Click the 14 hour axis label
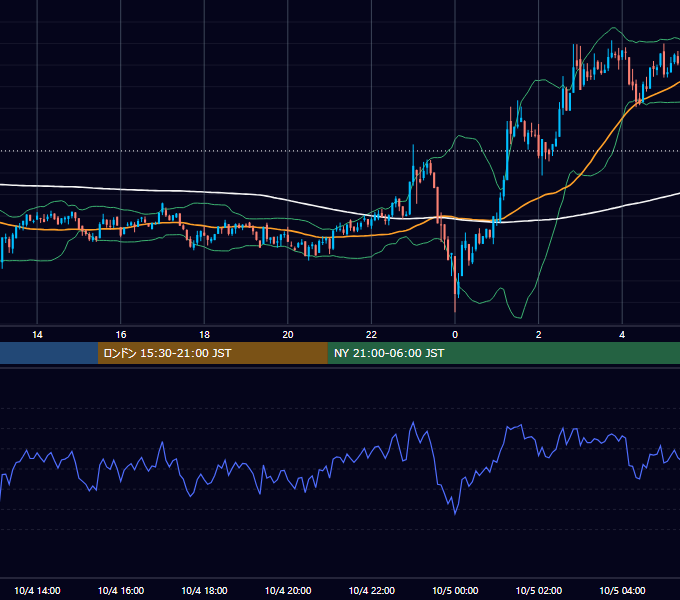The image size is (680, 600). tap(37, 335)
